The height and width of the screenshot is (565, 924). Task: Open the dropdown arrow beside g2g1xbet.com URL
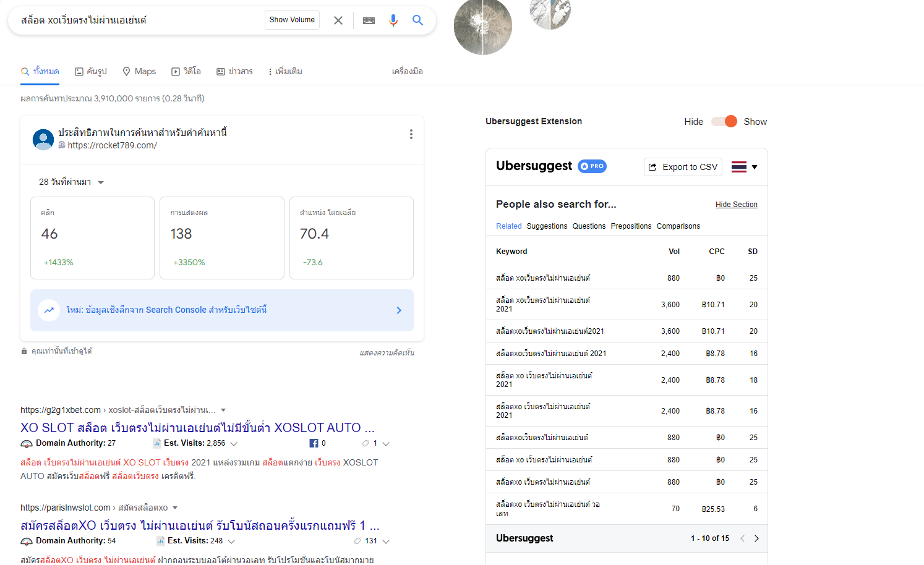223,410
